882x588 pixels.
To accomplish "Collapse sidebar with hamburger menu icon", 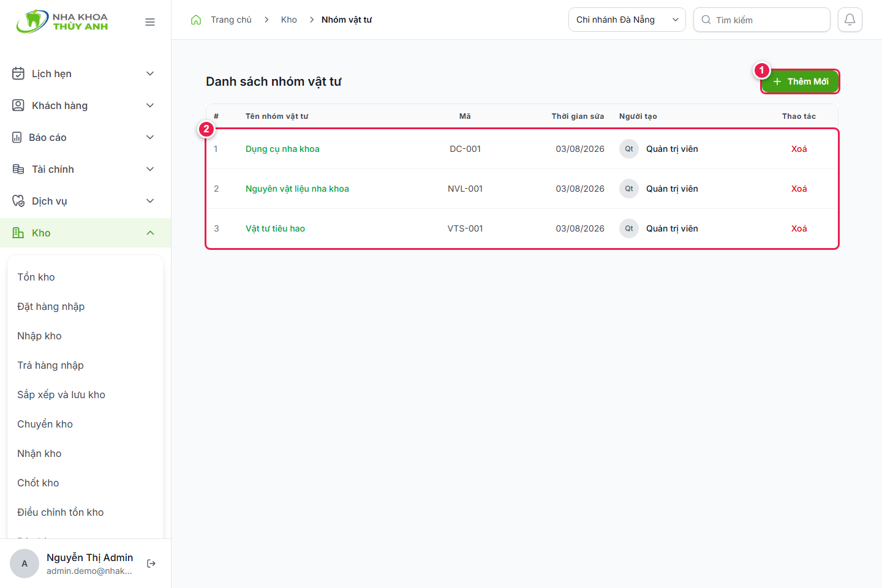I will pyautogui.click(x=150, y=22).
